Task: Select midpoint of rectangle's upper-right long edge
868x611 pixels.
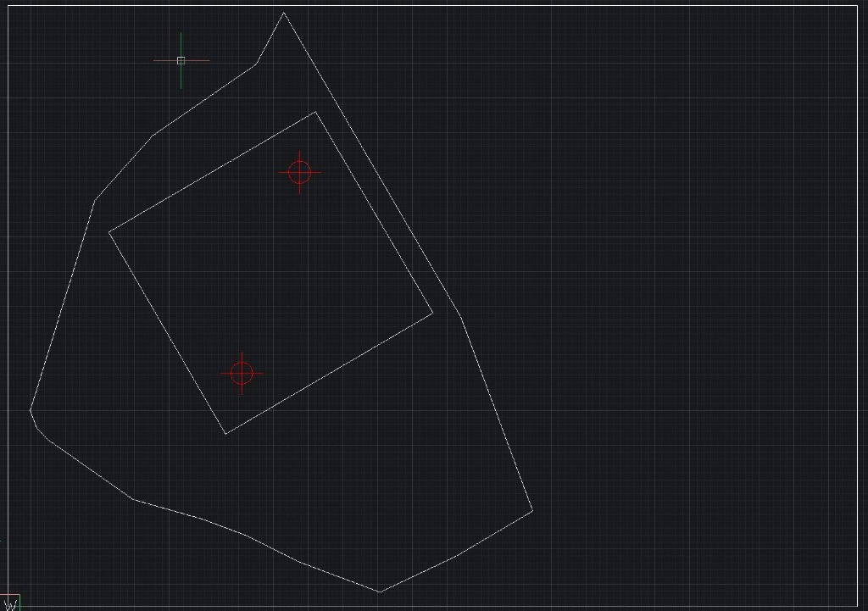Action: click(374, 213)
